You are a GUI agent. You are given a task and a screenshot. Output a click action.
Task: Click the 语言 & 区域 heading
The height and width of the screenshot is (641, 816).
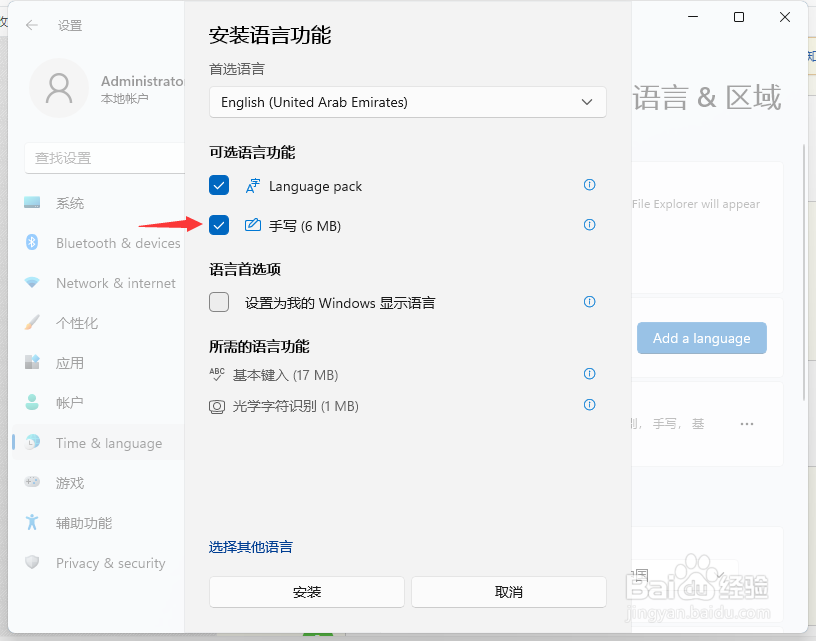pyautogui.click(x=707, y=98)
